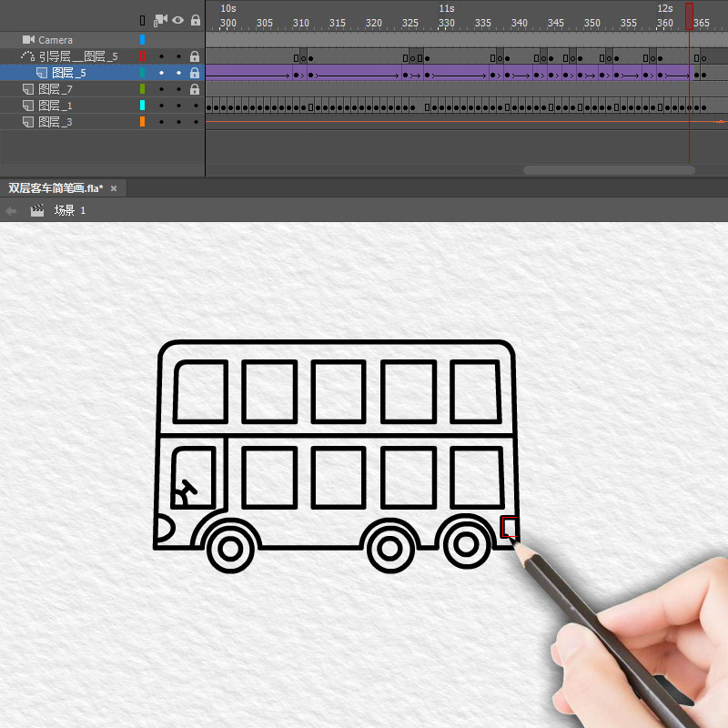Image resolution: width=728 pixels, height=728 pixels.
Task: Switch to the 双层客车简笔画.fla document tab
Action: [x=56, y=188]
